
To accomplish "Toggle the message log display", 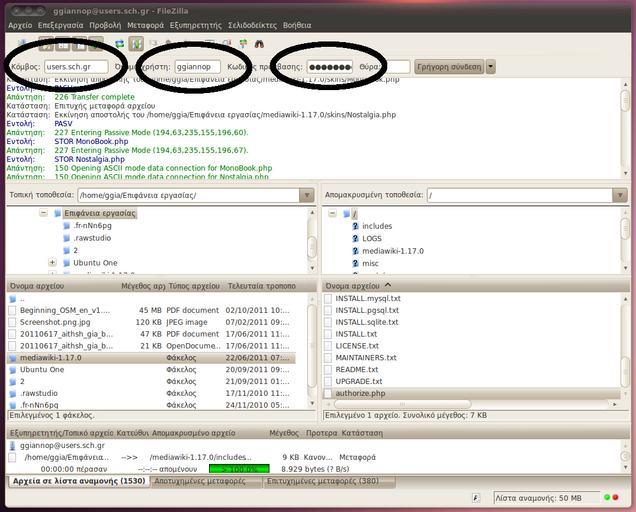I will 47,44.
